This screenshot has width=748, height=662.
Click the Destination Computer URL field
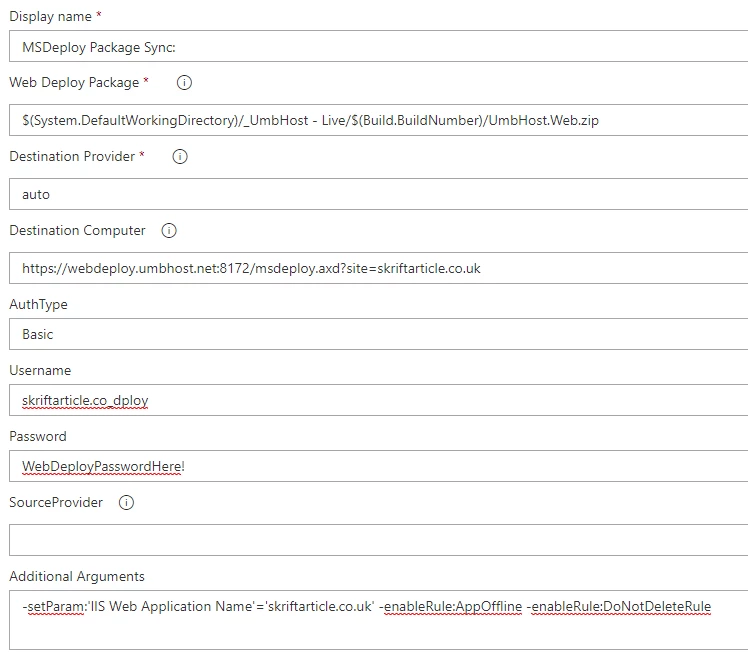(378, 268)
